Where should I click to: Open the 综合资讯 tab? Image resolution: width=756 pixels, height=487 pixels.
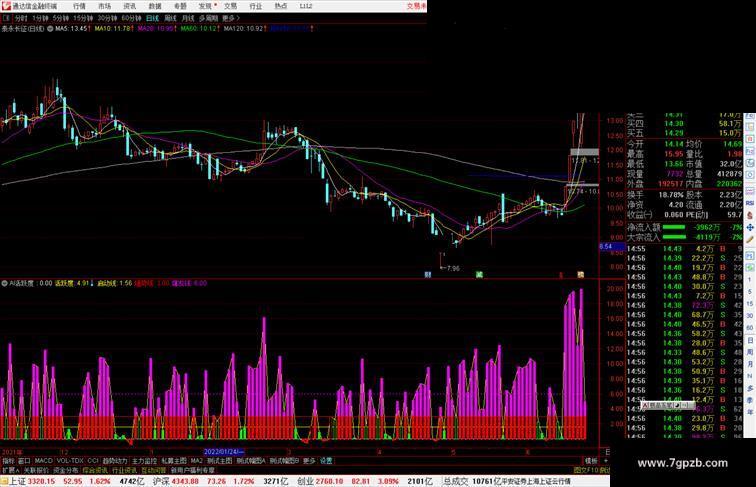coord(95,470)
